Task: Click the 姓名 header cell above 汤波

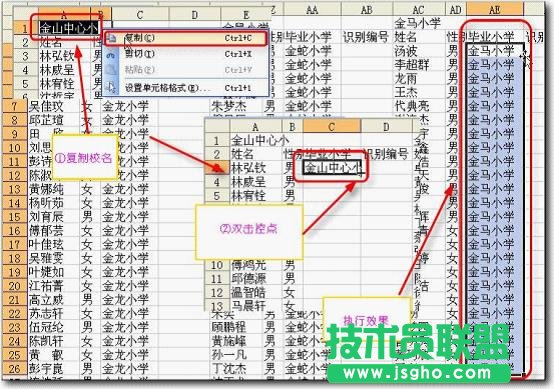Action: [x=419, y=37]
